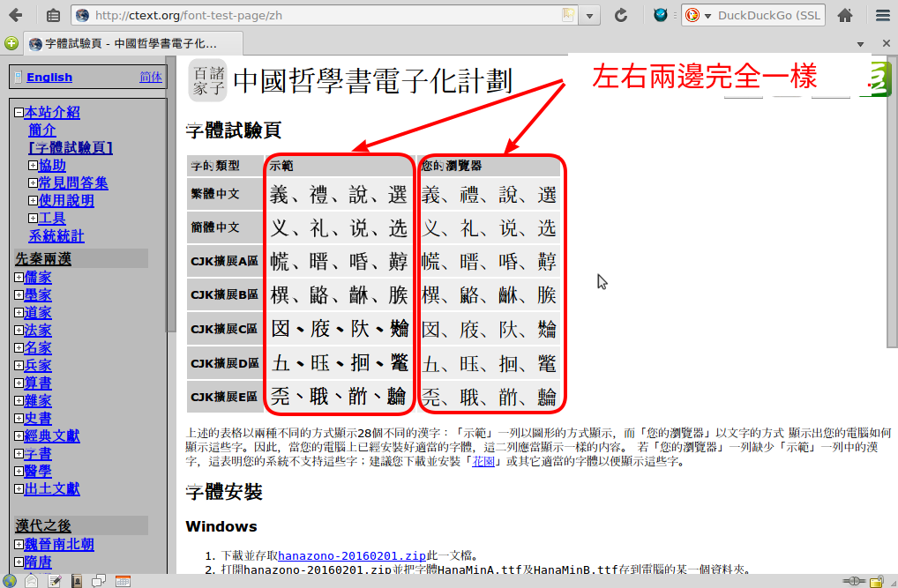The width and height of the screenshot is (898, 588).
Task: Click the sidebar vertical scrollbar
Action: click(x=170, y=195)
